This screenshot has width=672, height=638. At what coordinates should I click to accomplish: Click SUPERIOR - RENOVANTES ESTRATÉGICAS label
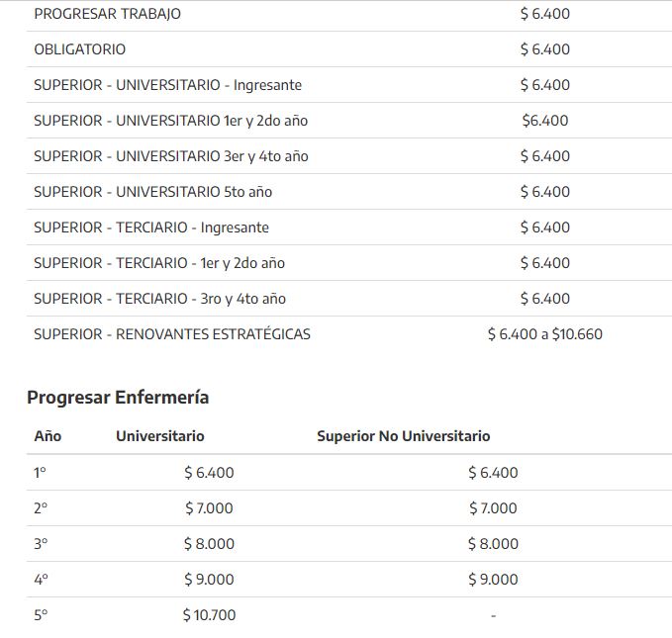pos(172,334)
